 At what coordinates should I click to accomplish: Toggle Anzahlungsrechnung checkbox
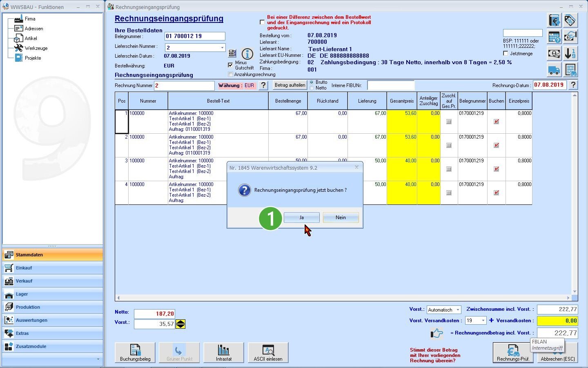[231, 74]
